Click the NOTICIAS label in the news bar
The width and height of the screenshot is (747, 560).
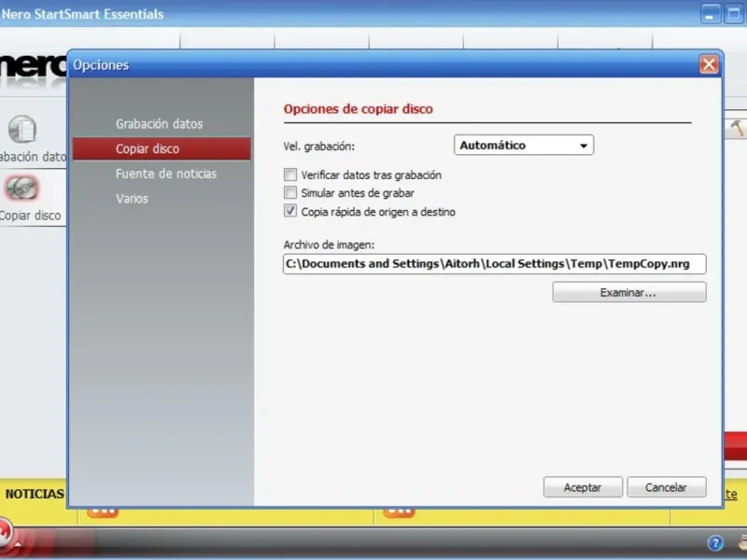[x=35, y=494]
